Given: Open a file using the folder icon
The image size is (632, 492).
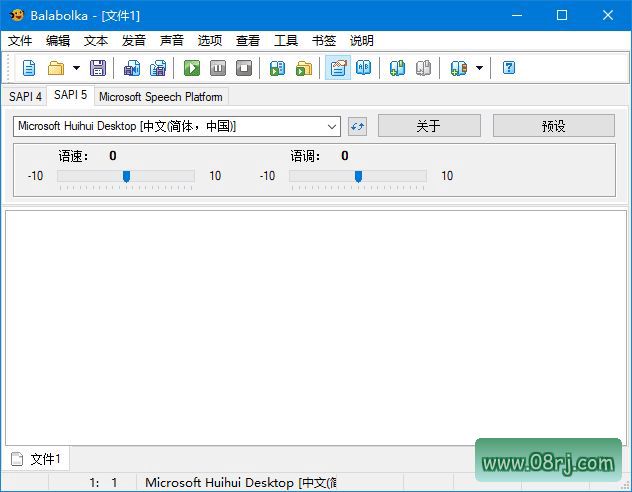Looking at the screenshot, I should point(56,68).
